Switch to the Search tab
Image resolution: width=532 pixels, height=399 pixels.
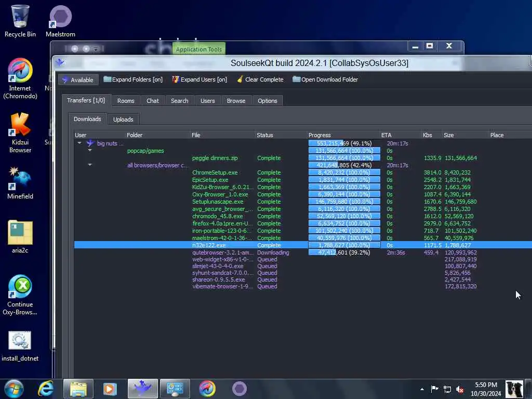point(179,101)
